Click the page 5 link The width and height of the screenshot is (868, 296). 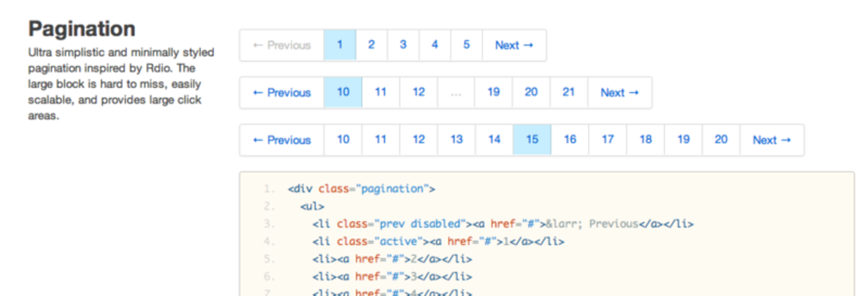pyautogui.click(x=466, y=45)
